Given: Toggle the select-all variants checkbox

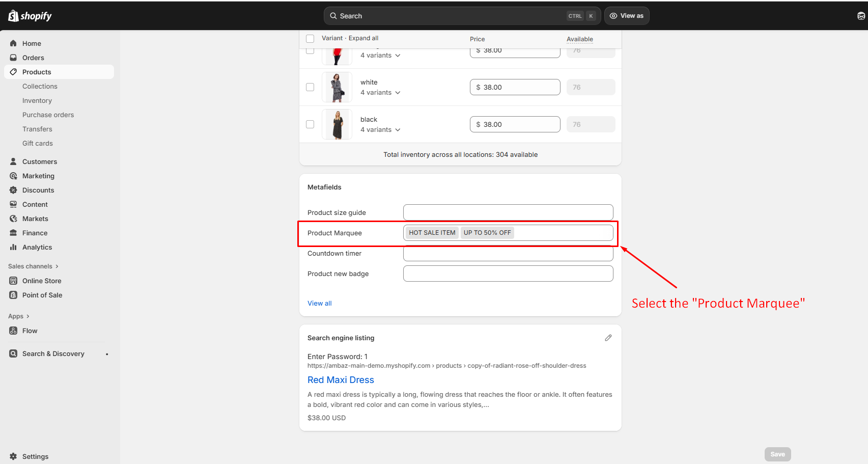Looking at the screenshot, I should pyautogui.click(x=310, y=39).
